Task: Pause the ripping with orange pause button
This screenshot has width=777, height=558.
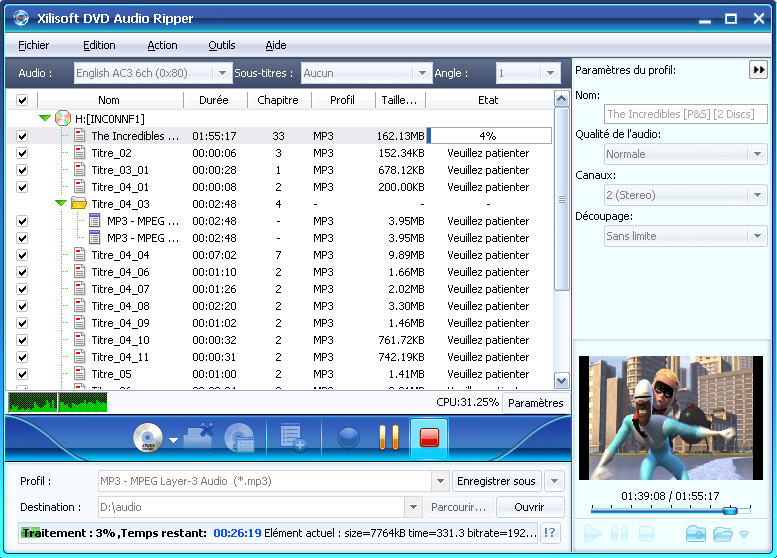Action: coord(389,437)
